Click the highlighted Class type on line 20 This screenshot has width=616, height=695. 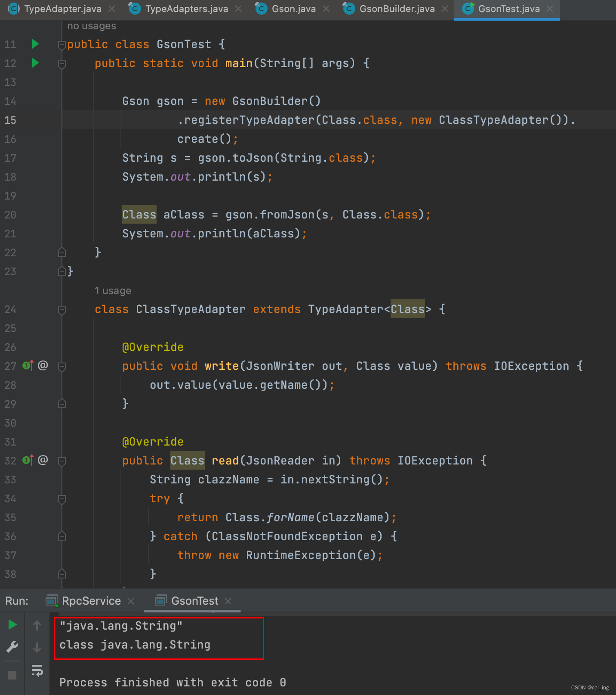tap(139, 215)
